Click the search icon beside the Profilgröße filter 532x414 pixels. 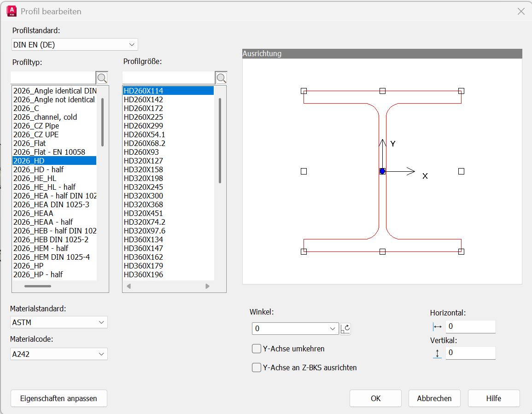click(x=221, y=77)
